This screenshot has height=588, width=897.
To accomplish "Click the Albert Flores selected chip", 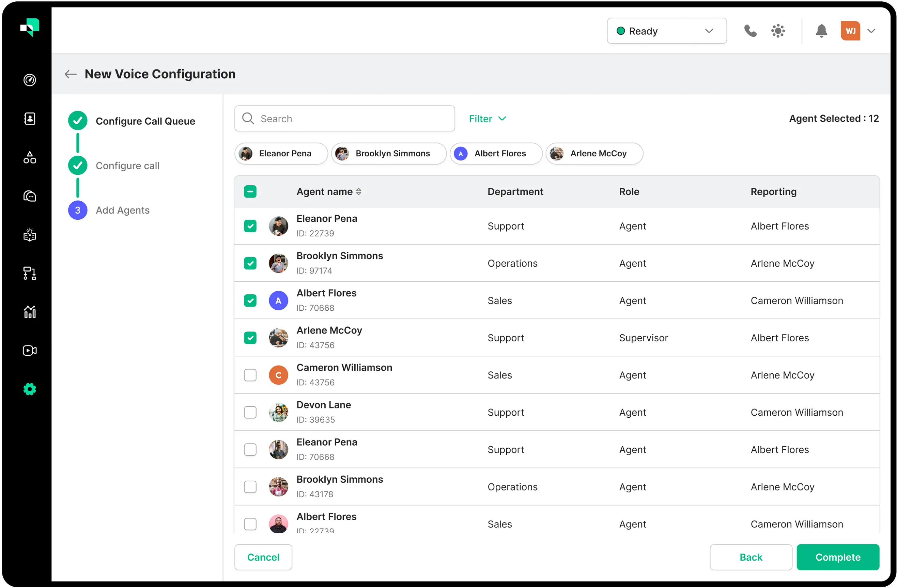I will 496,153.
